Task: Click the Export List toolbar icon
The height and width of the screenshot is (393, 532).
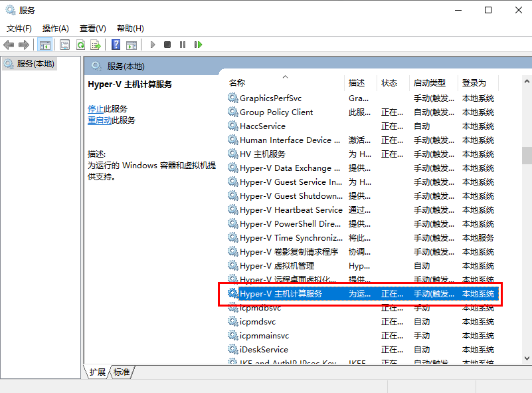Action: pos(96,45)
